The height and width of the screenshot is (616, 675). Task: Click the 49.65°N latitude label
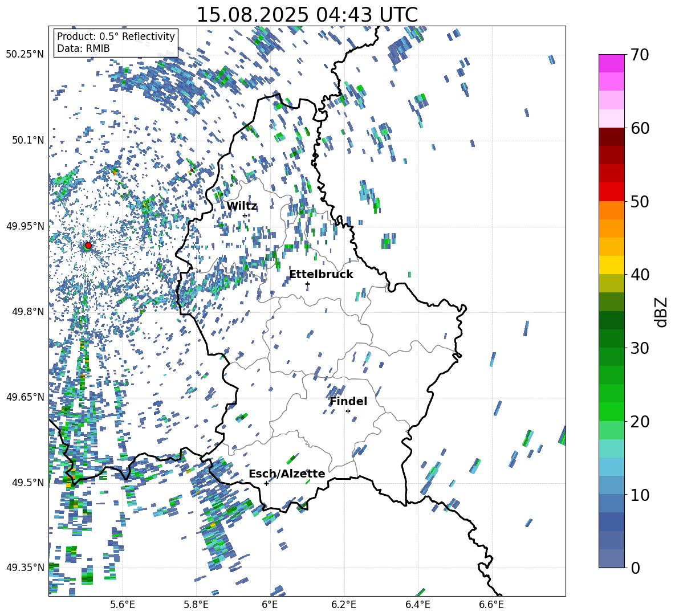click(25, 397)
